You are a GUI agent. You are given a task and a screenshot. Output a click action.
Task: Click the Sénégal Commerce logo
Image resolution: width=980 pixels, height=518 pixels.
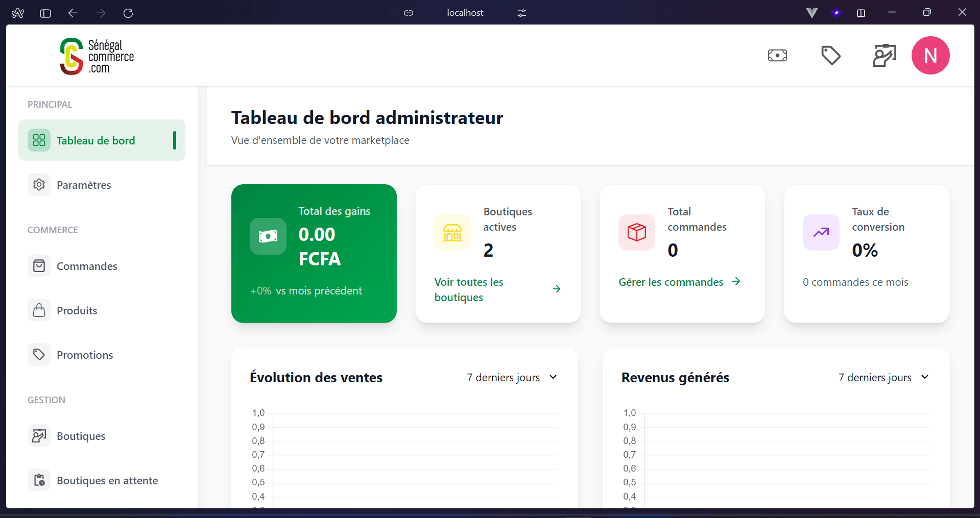96,56
